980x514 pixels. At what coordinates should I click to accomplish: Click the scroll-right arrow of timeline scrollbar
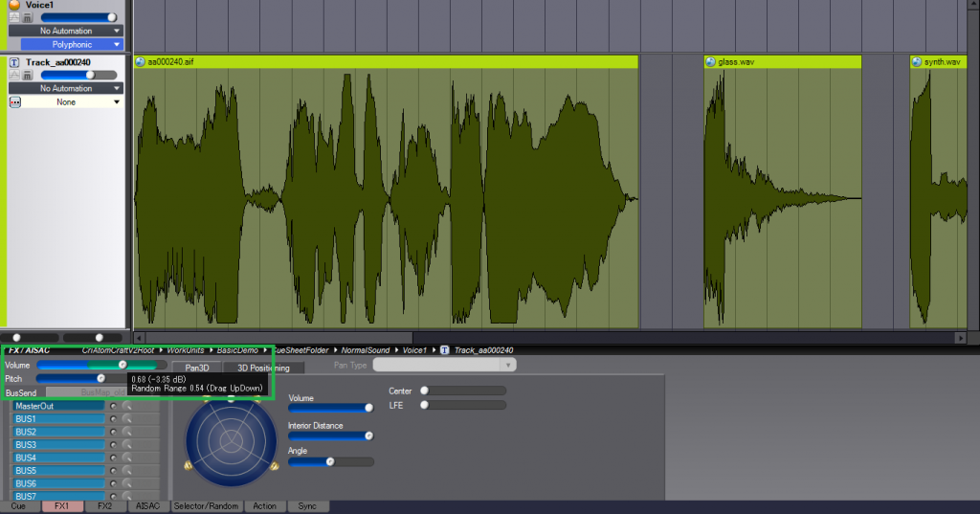pos(961,338)
